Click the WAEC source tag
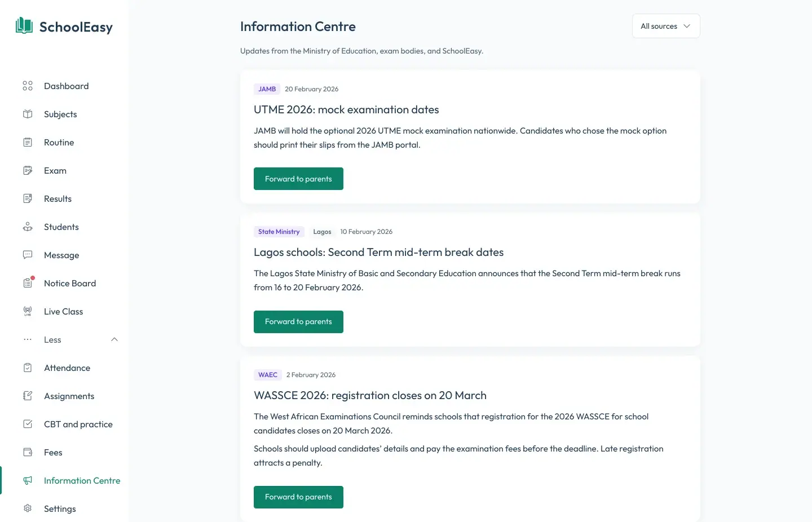 [268, 375]
